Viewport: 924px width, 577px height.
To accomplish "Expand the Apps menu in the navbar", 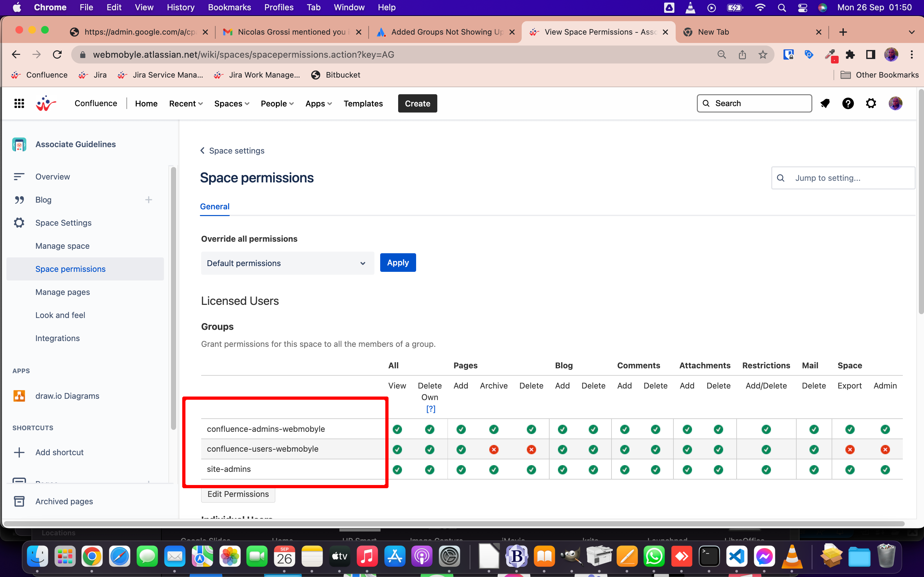I will (318, 104).
